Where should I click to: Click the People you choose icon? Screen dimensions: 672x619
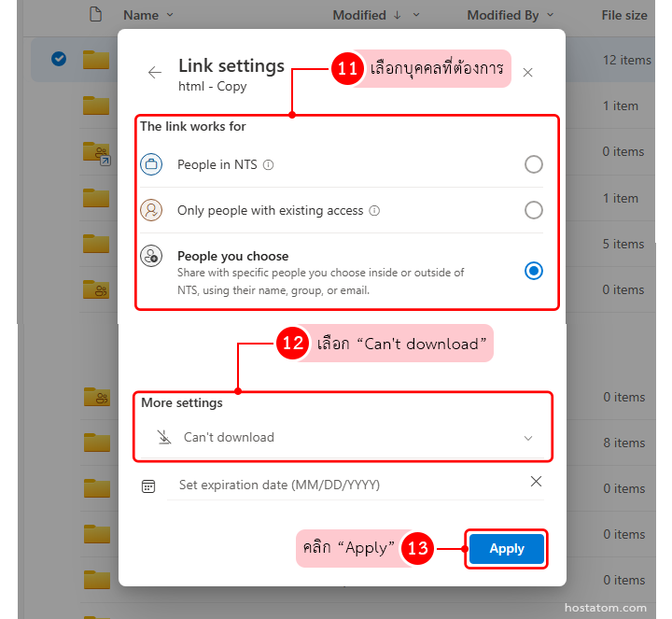(x=151, y=257)
